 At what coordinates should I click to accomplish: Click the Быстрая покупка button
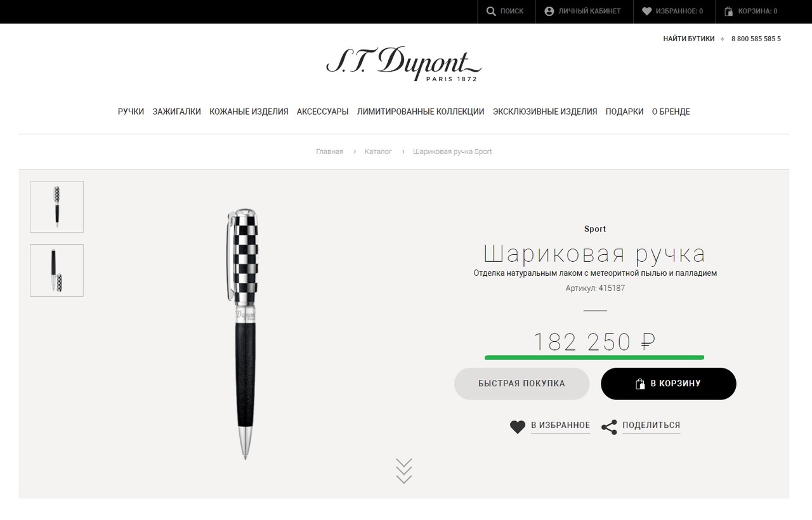pyautogui.click(x=521, y=384)
